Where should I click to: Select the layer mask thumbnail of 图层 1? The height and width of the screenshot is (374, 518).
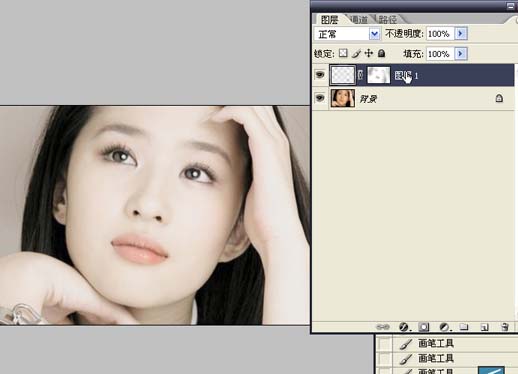tap(379, 75)
